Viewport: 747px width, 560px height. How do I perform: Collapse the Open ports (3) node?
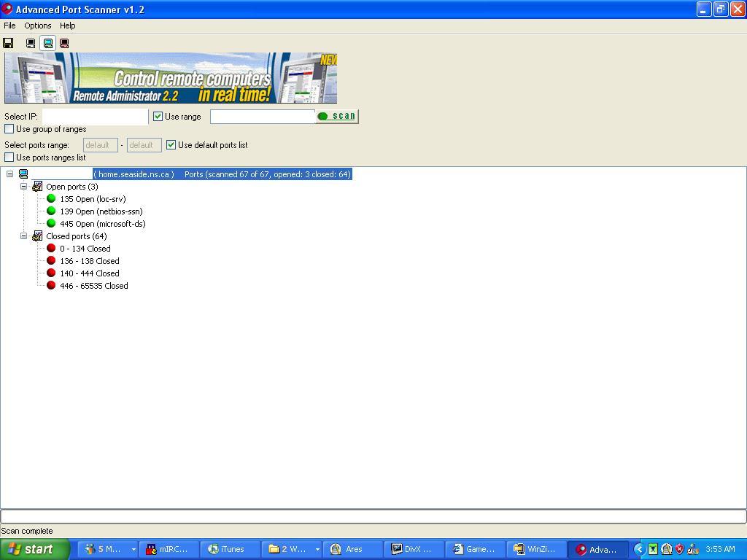23,187
